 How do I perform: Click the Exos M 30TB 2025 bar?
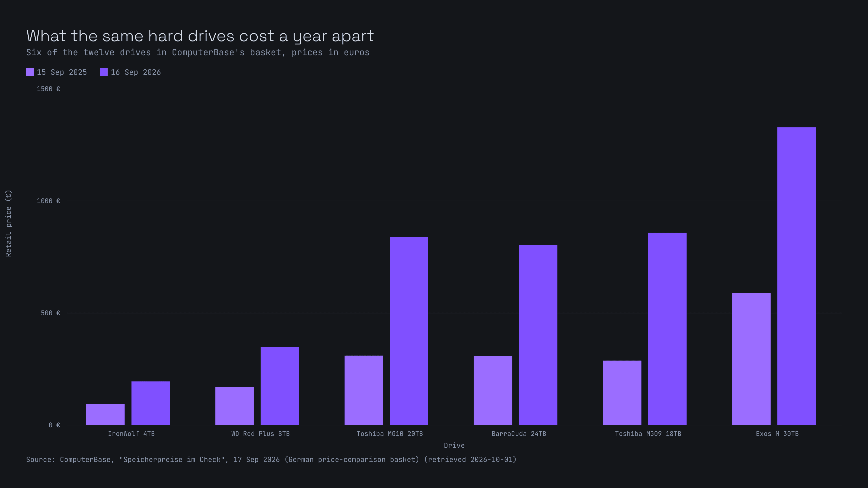pyautogui.click(x=751, y=359)
